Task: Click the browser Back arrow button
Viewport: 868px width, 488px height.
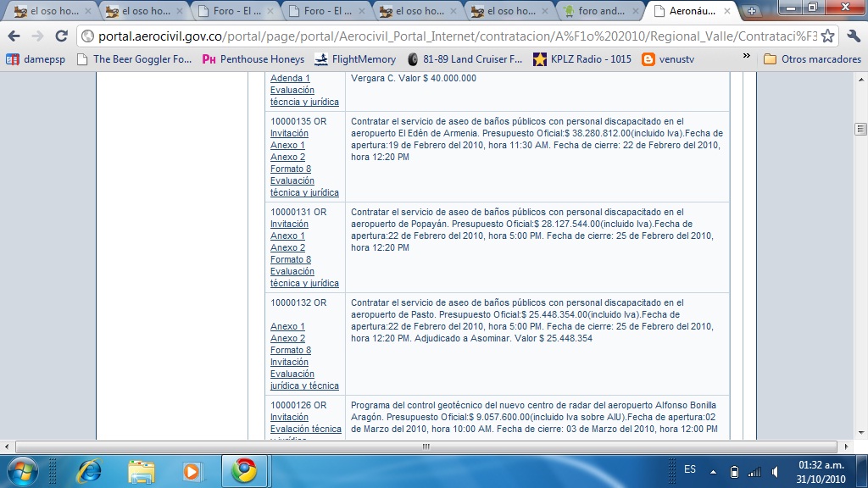Action: click(14, 36)
